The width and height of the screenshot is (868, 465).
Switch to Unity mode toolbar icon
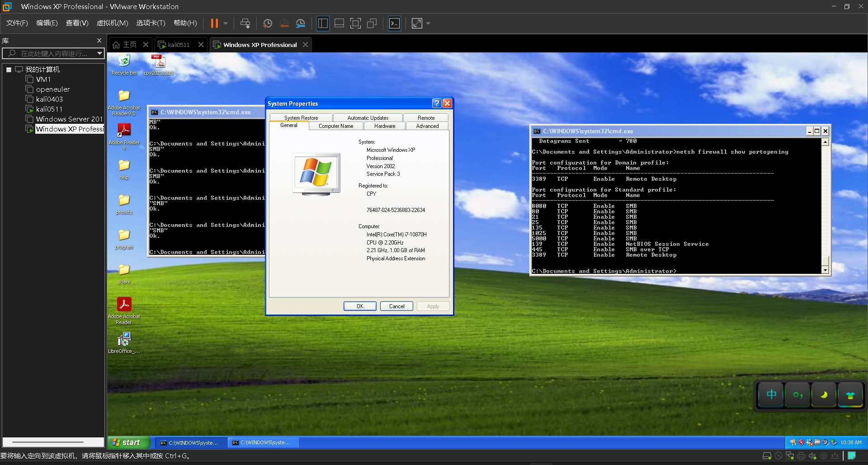point(372,23)
